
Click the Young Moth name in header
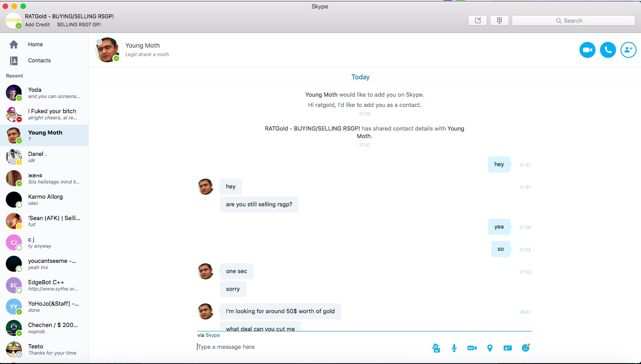coord(143,45)
